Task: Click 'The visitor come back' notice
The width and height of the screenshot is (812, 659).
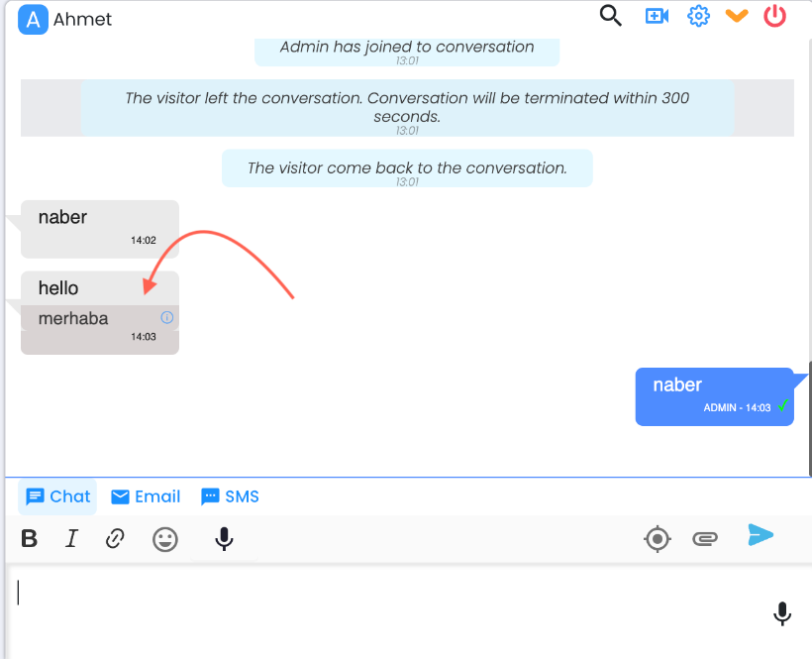Action: pyautogui.click(x=407, y=168)
